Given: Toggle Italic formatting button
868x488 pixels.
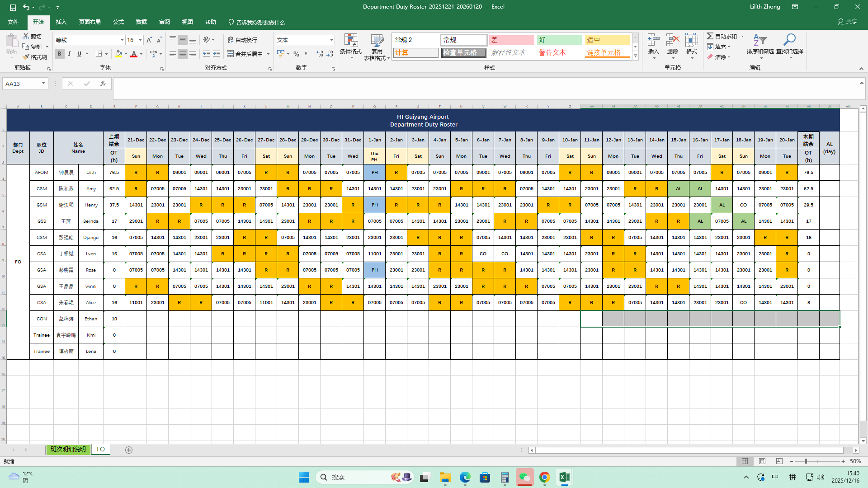Looking at the screenshot, I should tap(69, 54).
